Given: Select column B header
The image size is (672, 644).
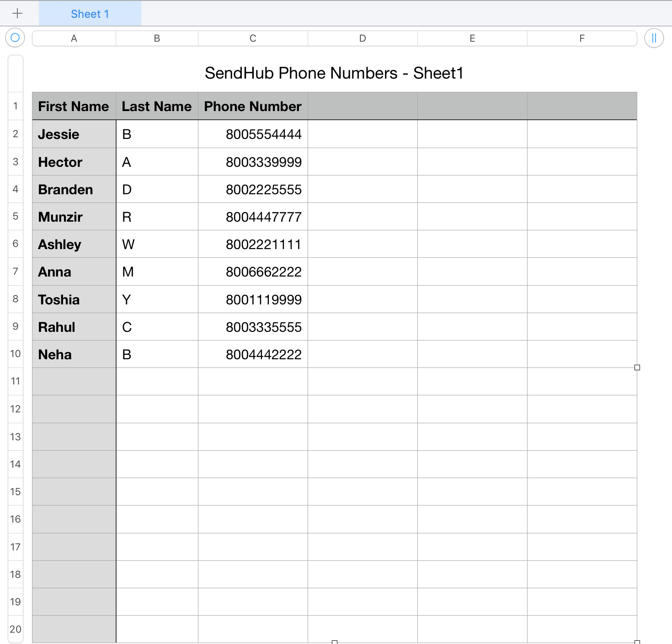Looking at the screenshot, I should [157, 38].
